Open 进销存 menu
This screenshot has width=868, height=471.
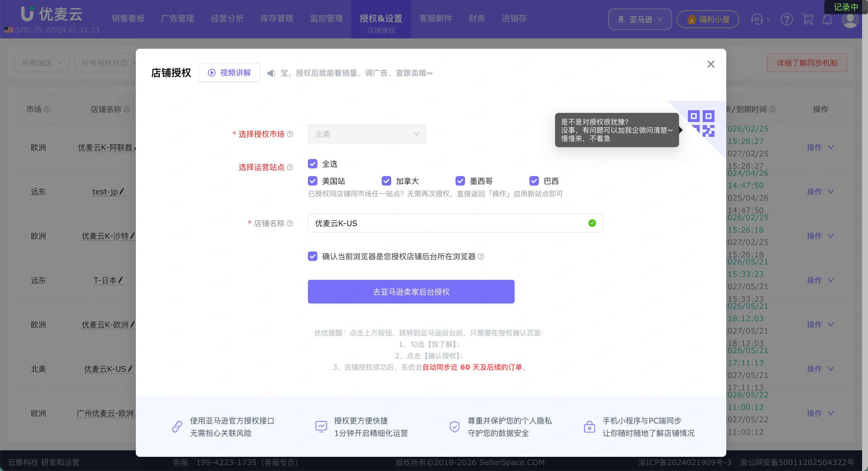[x=514, y=19]
